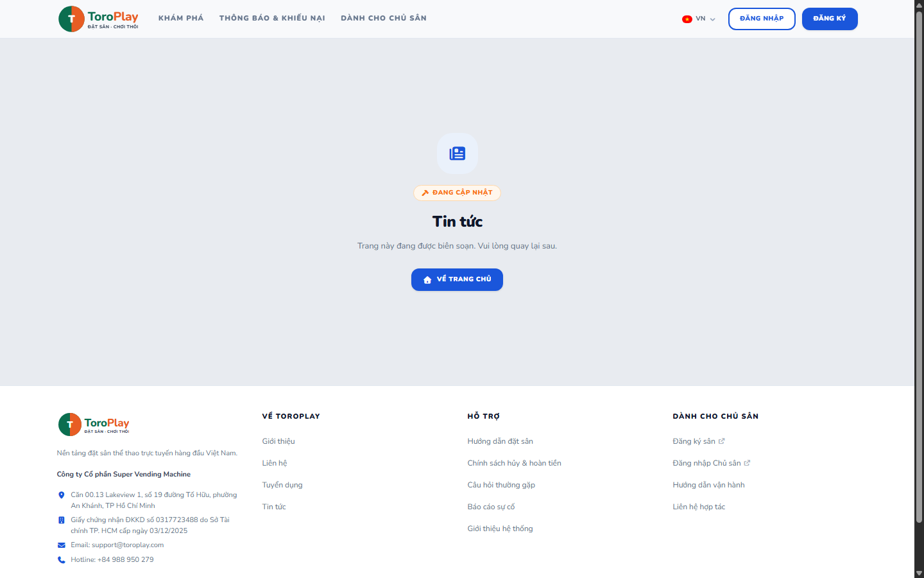
Task: Open Thông Báo & Khiếu Nại page
Action: click(272, 18)
